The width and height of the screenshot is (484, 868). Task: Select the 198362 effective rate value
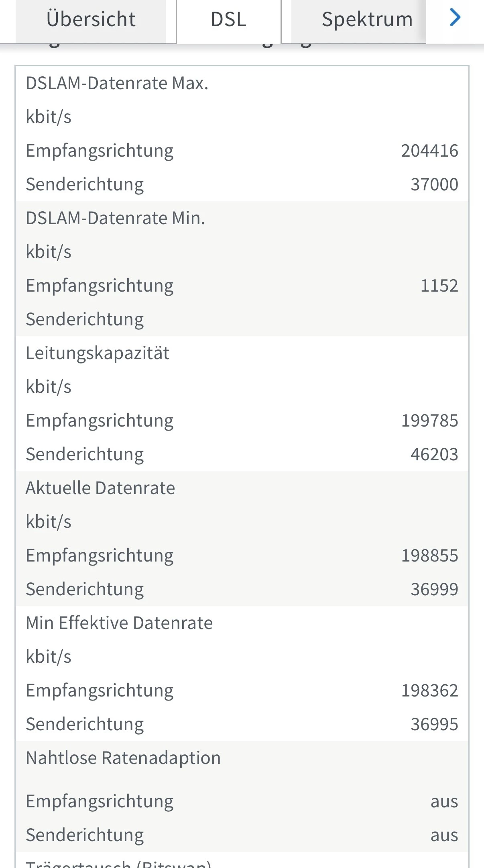pyautogui.click(x=429, y=690)
